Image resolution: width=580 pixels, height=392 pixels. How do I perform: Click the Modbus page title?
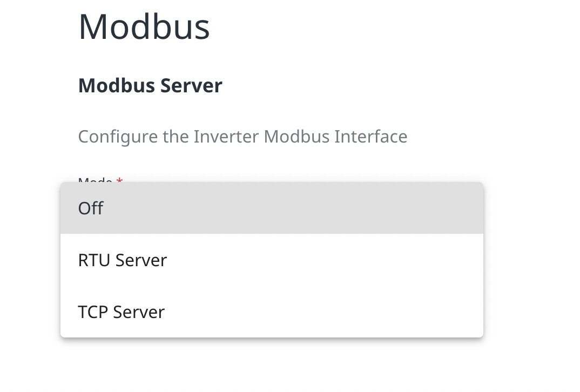point(144,26)
